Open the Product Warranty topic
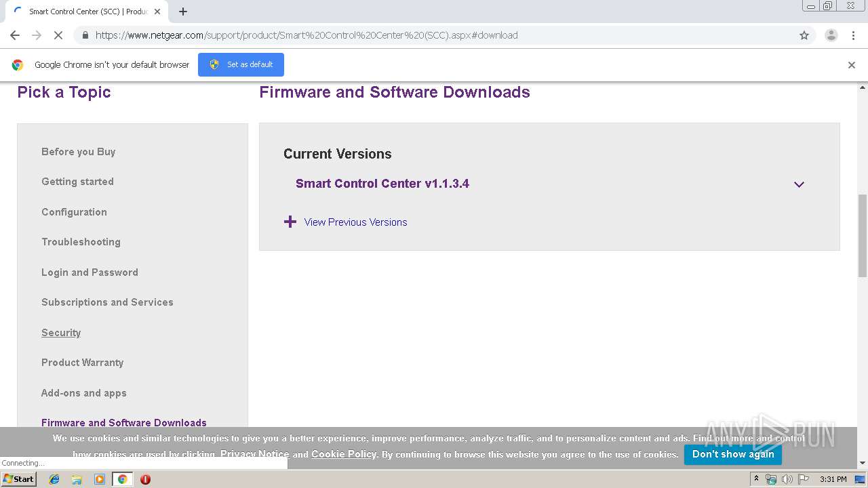This screenshot has width=868, height=488. (x=83, y=363)
